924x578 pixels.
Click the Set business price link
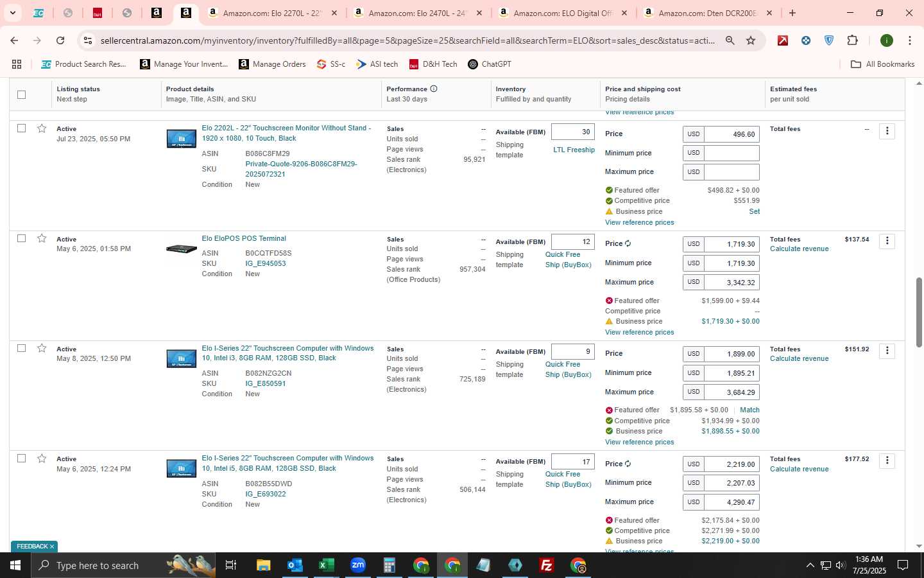(754, 211)
